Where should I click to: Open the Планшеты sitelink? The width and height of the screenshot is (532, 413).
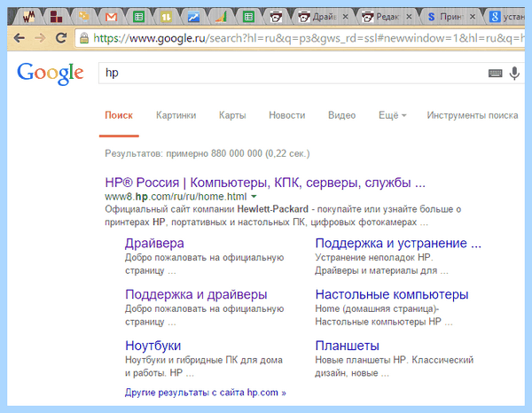(347, 346)
